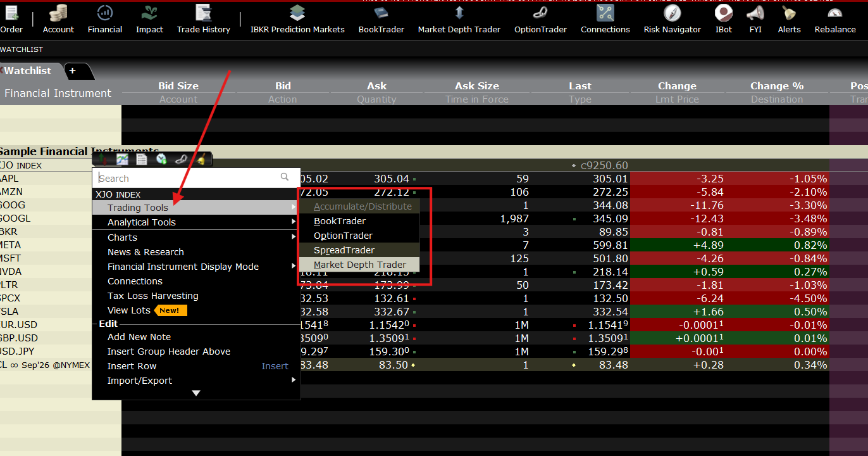
Task: Open the Connections toolbar icon
Action: (605, 19)
